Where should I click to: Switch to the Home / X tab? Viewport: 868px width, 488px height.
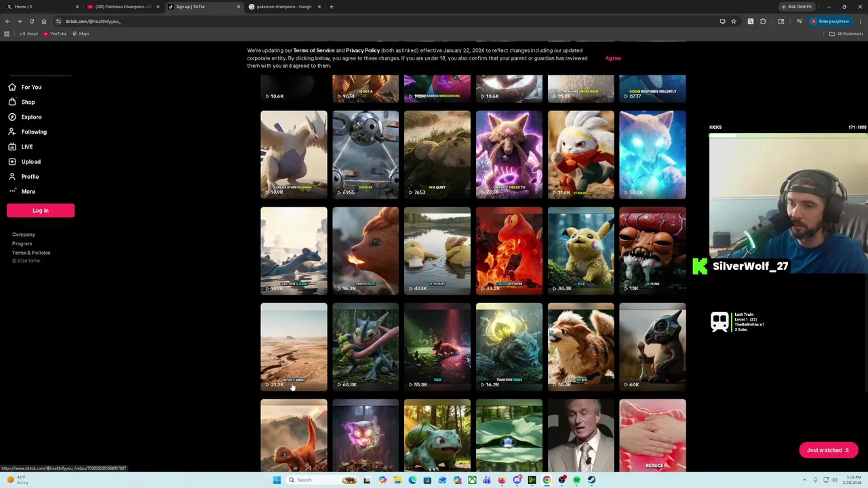[41, 7]
